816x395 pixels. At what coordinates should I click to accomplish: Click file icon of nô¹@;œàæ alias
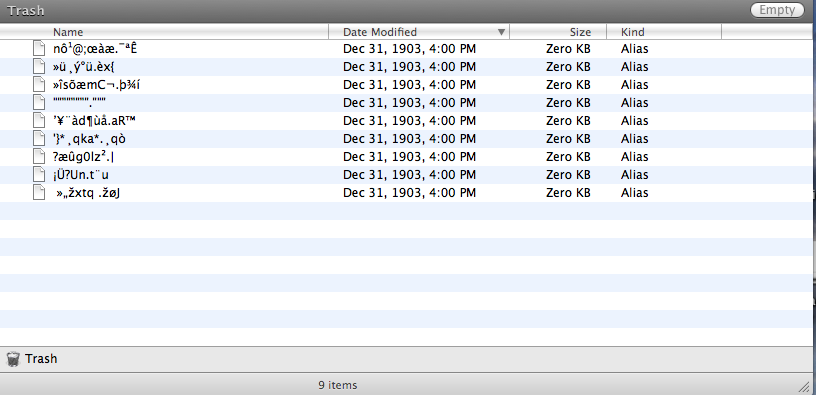pos(39,48)
